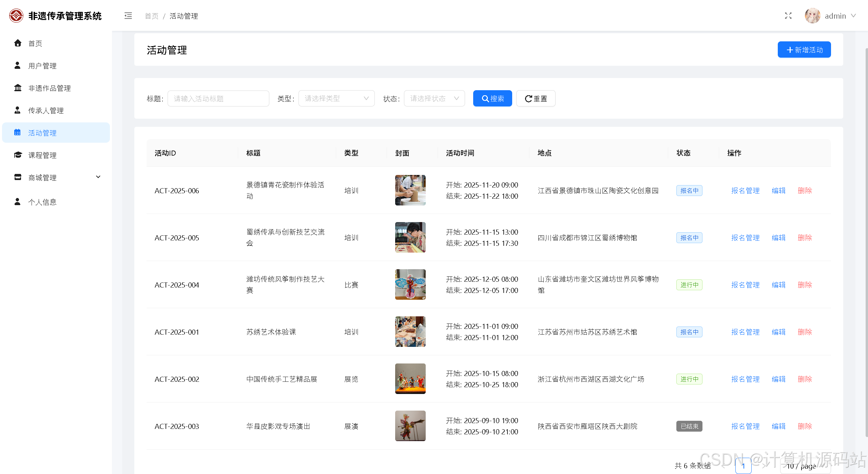Click the calendar icon for 活动管理
Viewport: 868px width, 474px height.
(18, 133)
